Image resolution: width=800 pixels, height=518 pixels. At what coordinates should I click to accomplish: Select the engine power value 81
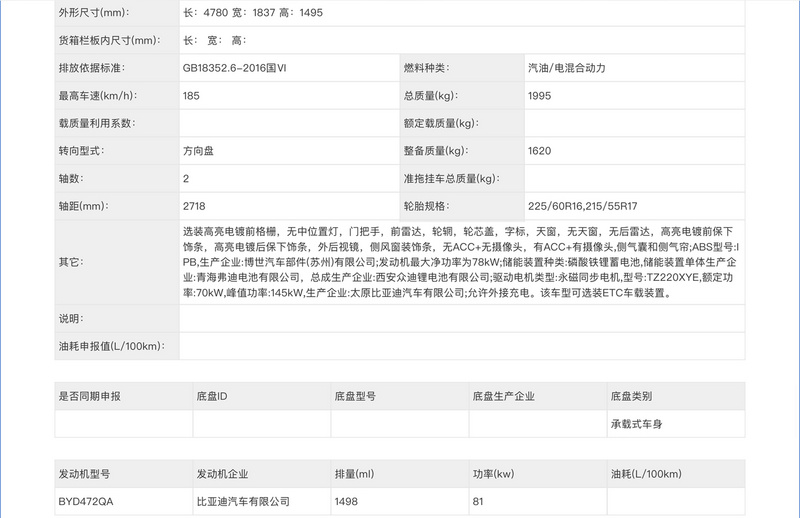point(478,501)
